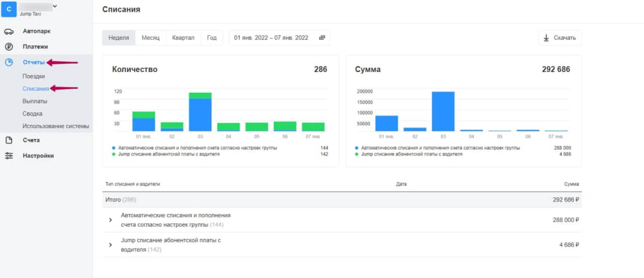Select the Квартал period tab

click(x=183, y=38)
